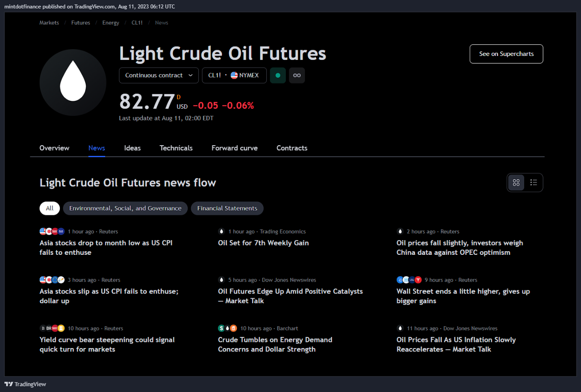Click oil drop icon on 'Oil Set for 7th' article
Screen dimensions: 581x392
tap(221, 232)
